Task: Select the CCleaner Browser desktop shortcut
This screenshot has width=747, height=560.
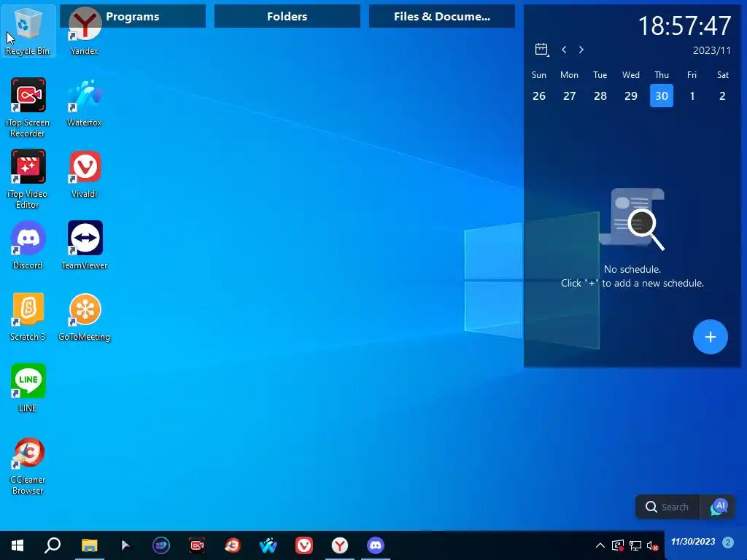Action: point(28,466)
